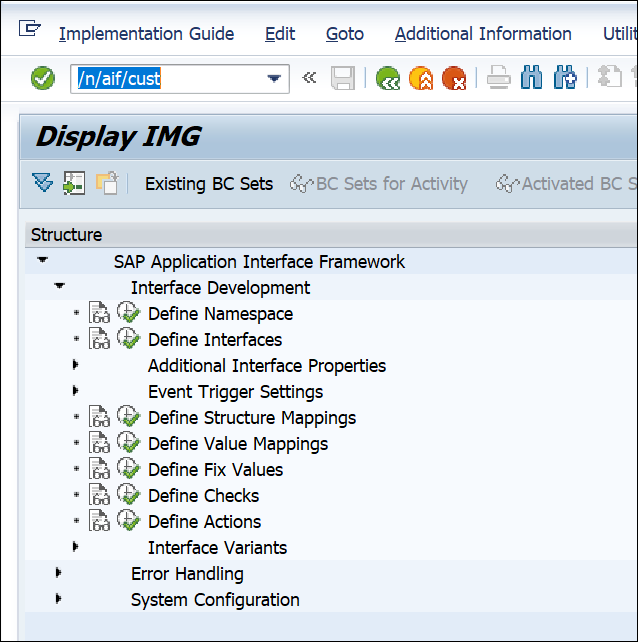Open documentation icon for Define Value Mappings
This screenshot has height=642, width=638.
click(x=100, y=443)
